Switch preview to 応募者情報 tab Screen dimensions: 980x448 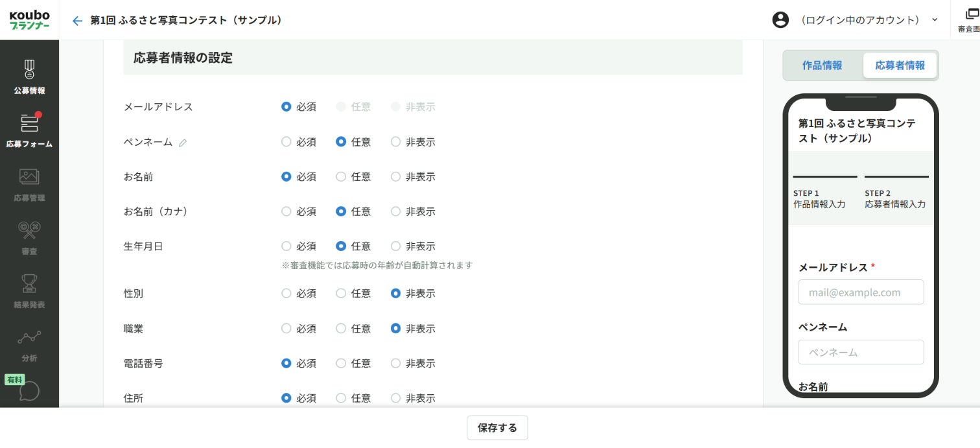(900, 65)
